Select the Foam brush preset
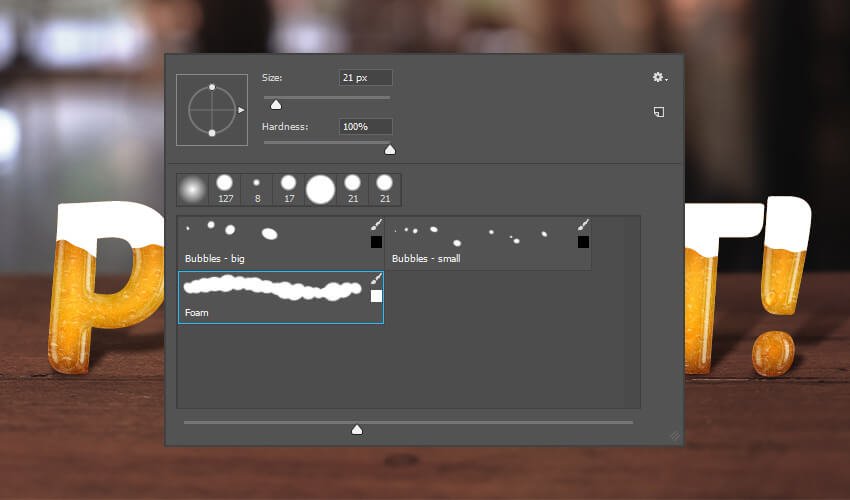The height and width of the screenshot is (500, 850). coord(281,297)
